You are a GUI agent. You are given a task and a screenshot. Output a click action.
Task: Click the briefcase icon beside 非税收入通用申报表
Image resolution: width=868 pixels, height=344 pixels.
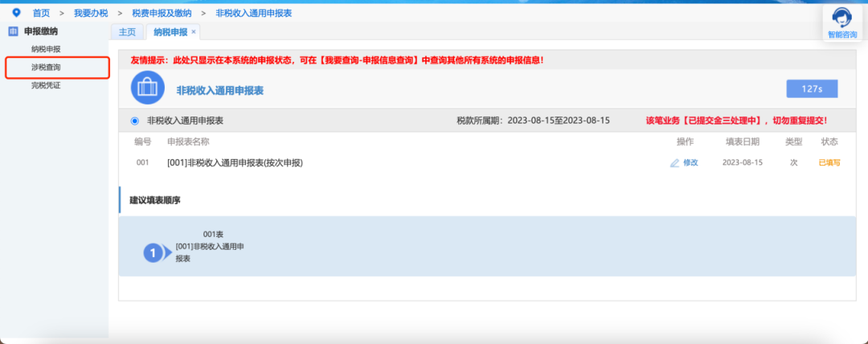point(147,88)
